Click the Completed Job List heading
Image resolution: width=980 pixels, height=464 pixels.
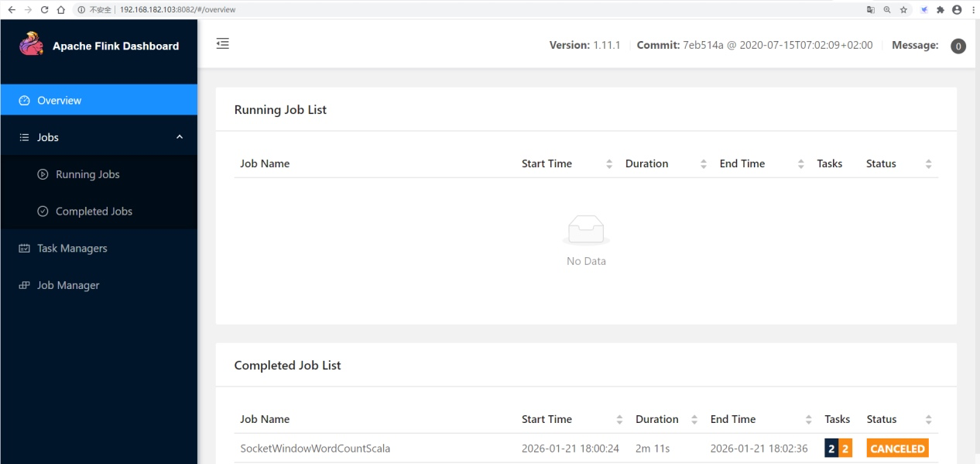287,366
